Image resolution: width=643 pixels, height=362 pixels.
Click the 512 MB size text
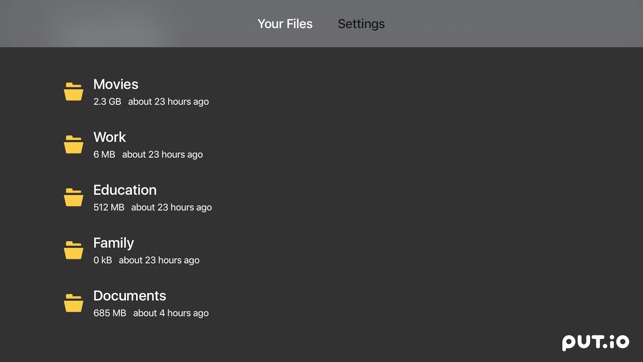pos(109,207)
